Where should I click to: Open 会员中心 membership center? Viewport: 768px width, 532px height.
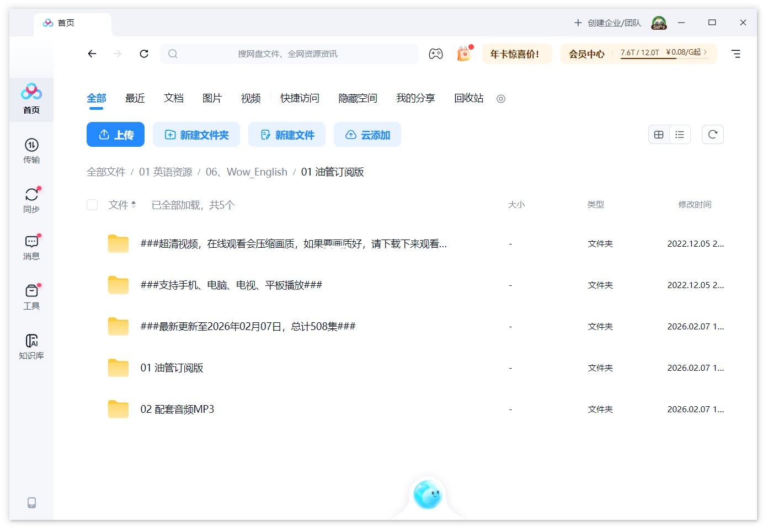586,54
